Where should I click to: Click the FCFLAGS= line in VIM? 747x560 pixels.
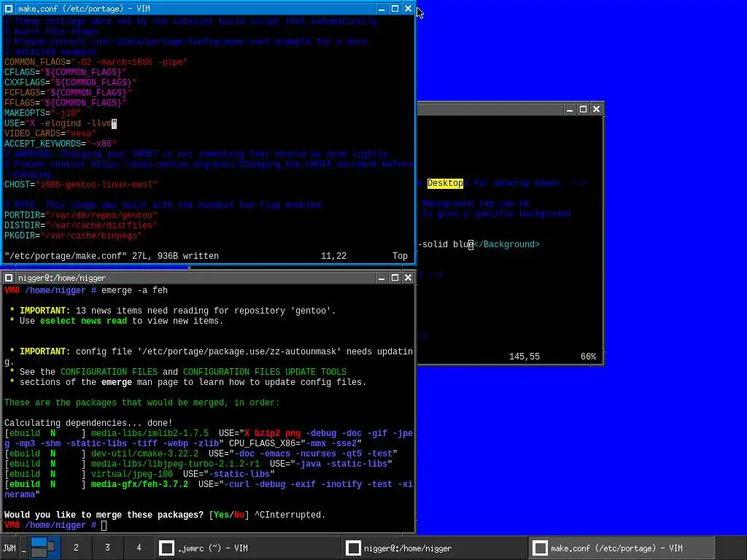click(x=68, y=93)
